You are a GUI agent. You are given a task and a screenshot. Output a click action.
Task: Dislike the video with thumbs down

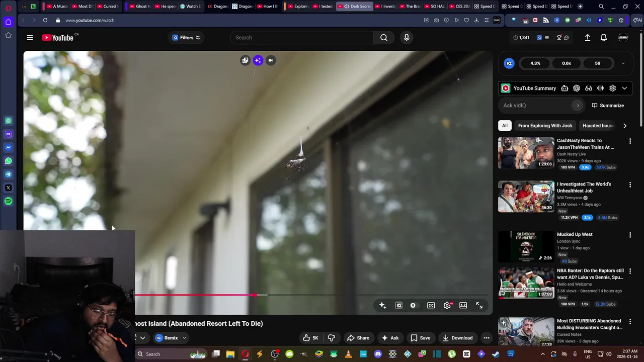coord(332,338)
